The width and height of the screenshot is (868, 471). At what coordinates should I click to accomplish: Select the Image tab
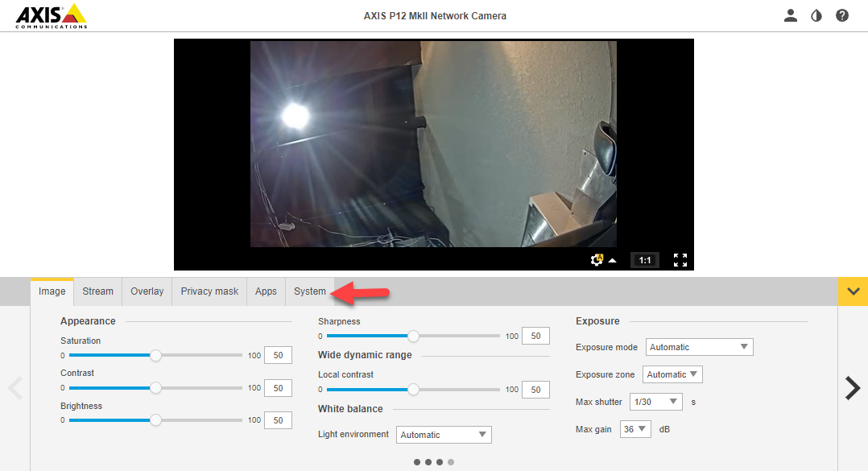(x=52, y=291)
